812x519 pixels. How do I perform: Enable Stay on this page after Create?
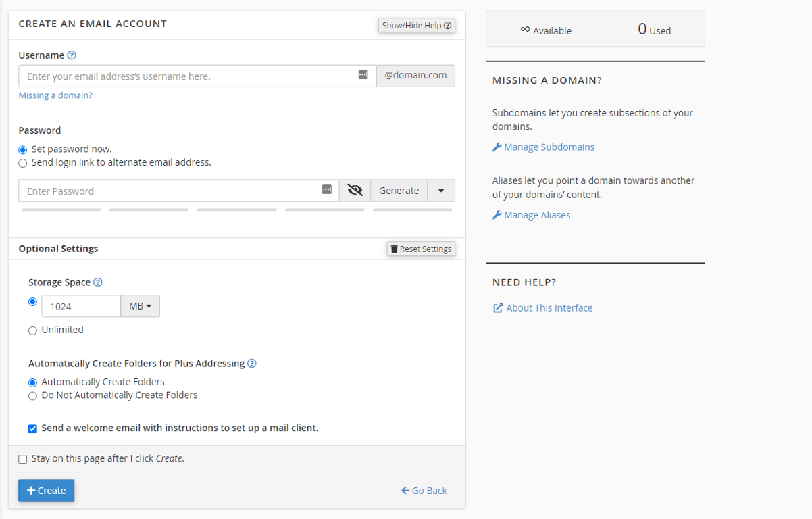click(22, 459)
